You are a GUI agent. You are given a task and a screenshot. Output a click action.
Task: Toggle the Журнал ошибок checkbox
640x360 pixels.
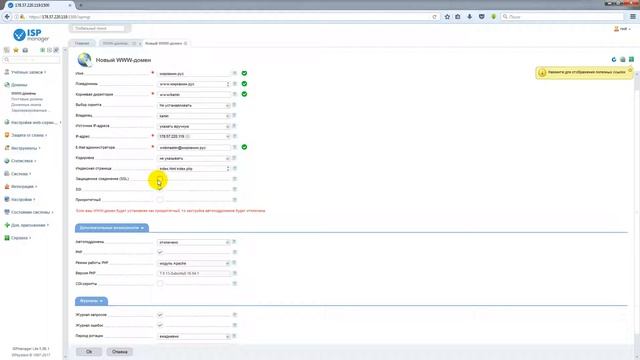pos(160,325)
